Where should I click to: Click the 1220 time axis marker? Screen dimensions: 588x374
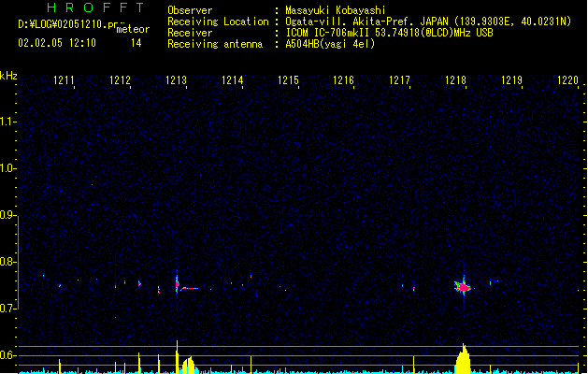pyautogui.click(x=567, y=80)
